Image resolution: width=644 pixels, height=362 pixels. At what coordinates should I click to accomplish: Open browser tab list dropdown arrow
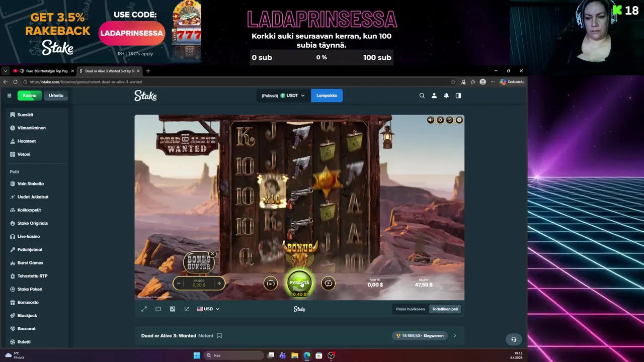click(x=5, y=71)
